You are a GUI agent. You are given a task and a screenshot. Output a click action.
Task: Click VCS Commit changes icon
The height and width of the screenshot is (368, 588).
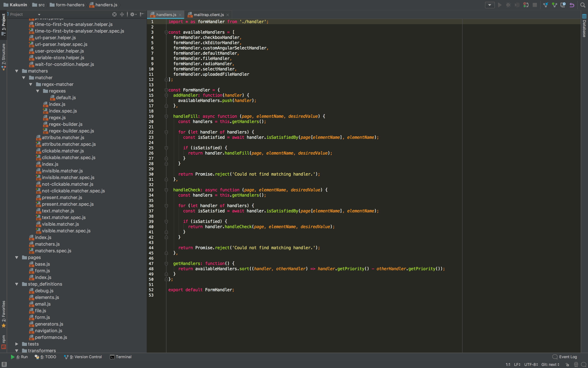pyautogui.click(x=554, y=5)
